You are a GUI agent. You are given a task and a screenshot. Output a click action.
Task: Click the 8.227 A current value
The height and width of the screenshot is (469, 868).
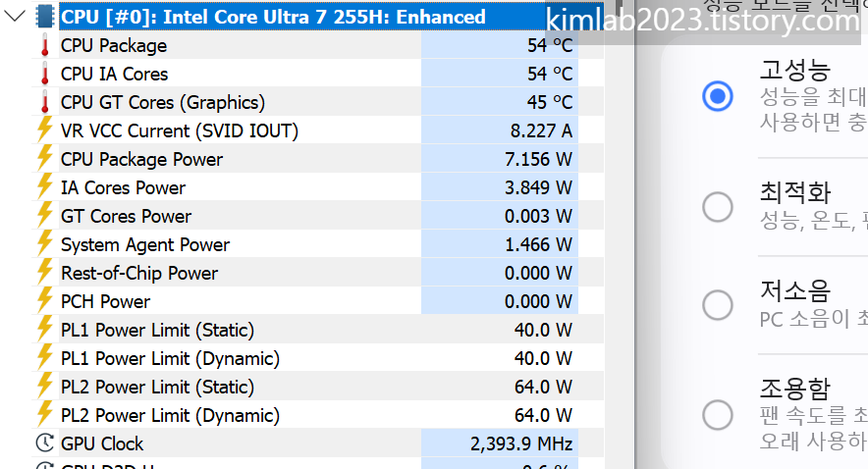[x=541, y=131]
